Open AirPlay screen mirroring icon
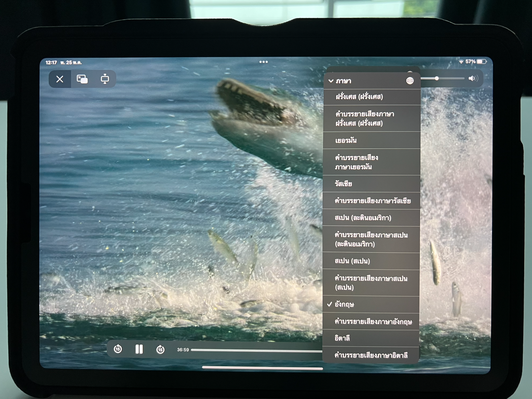The height and width of the screenshot is (399, 532). [105, 79]
